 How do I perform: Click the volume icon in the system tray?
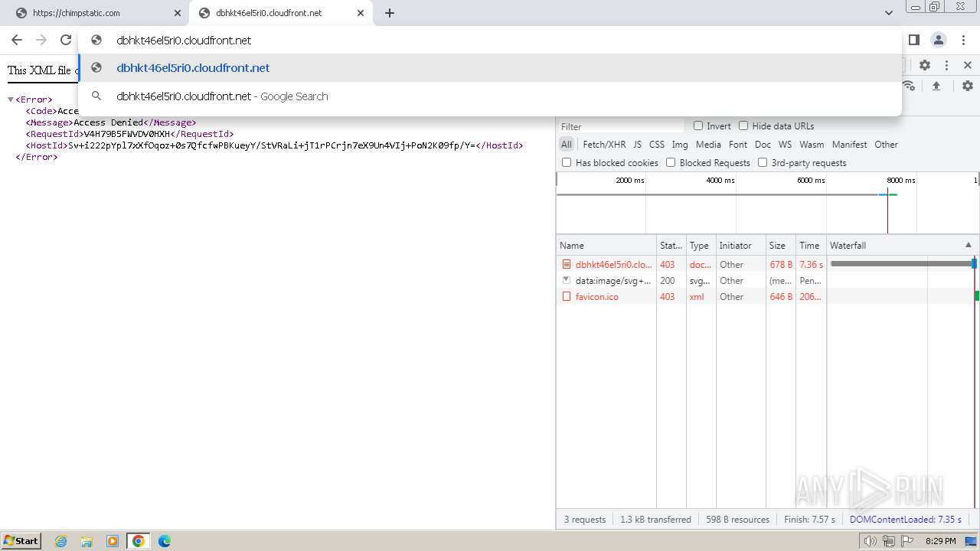point(870,541)
